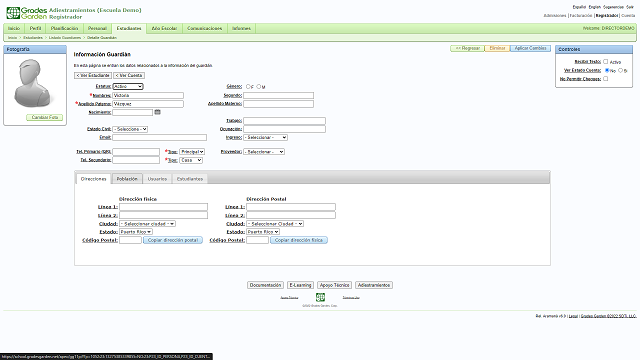Screen dimensions: 640x360
Task: Open the E-Learning footer button
Action: pos(300,285)
